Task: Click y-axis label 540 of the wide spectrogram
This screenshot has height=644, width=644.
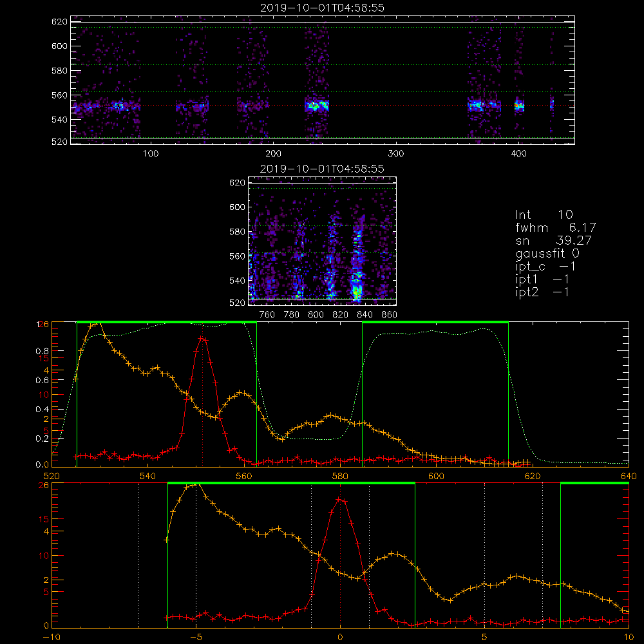Action: 59,120
